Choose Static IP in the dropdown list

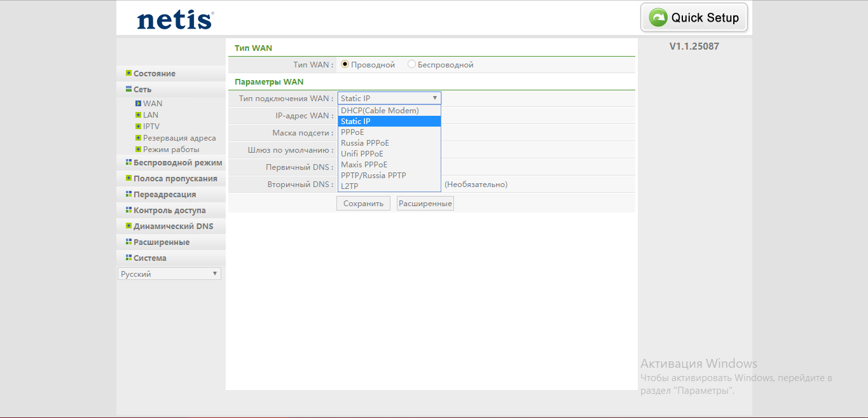coord(389,122)
